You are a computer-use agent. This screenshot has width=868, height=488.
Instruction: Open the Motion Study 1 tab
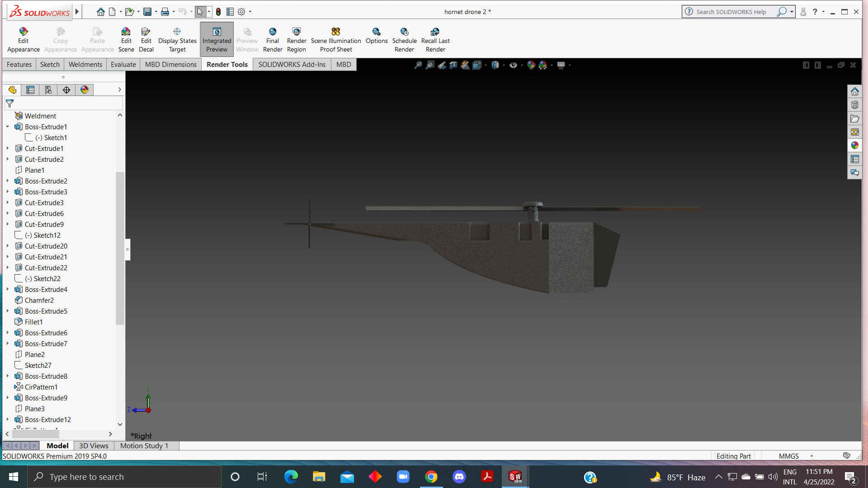(x=144, y=446)
